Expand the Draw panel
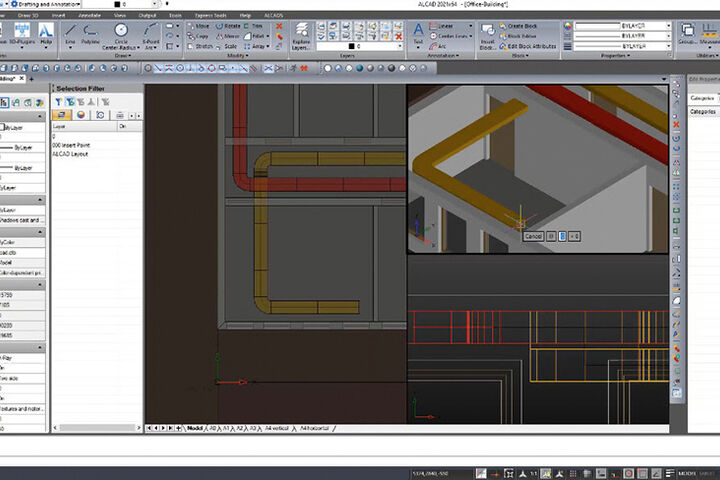 [123, 56]
